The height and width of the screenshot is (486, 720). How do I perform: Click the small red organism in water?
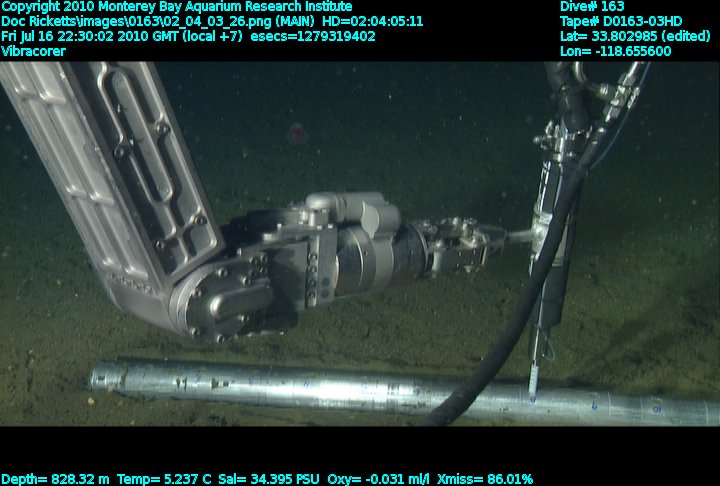tap(296, 130)
